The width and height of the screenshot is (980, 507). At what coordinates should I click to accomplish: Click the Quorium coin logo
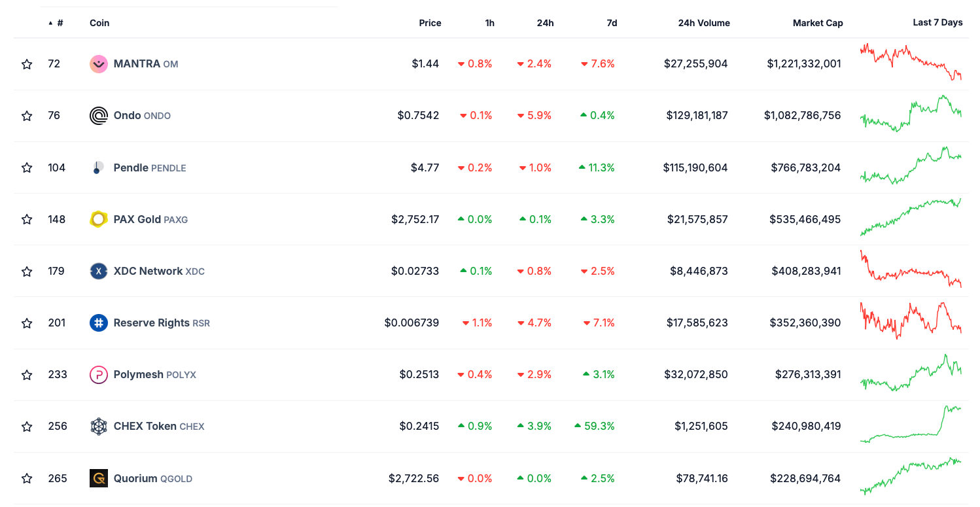click(99, 478)
